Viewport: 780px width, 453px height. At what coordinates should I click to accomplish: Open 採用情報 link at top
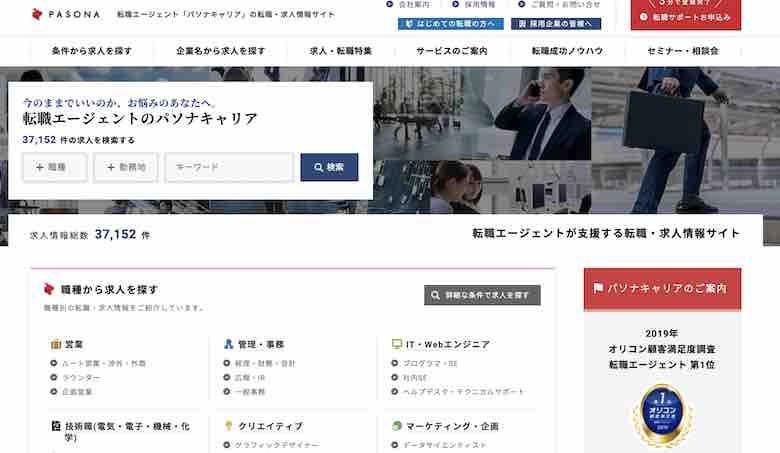474,4
